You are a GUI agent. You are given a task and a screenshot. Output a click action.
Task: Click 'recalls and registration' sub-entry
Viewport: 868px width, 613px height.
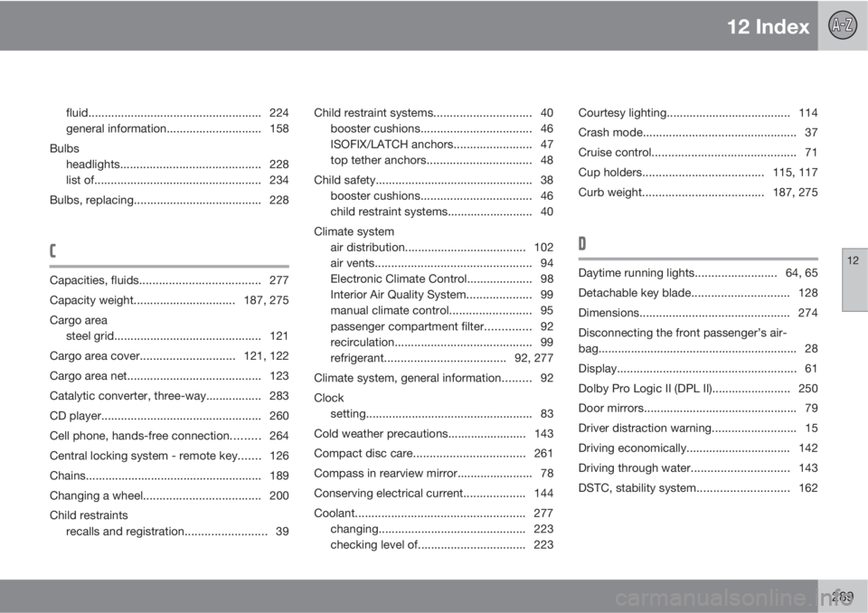click(x=177, y=532)
